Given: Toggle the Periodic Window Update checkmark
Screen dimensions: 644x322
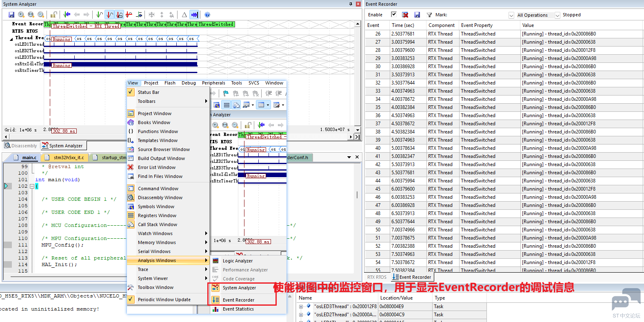Looking at the screenshot, I should tap(131, 300).
